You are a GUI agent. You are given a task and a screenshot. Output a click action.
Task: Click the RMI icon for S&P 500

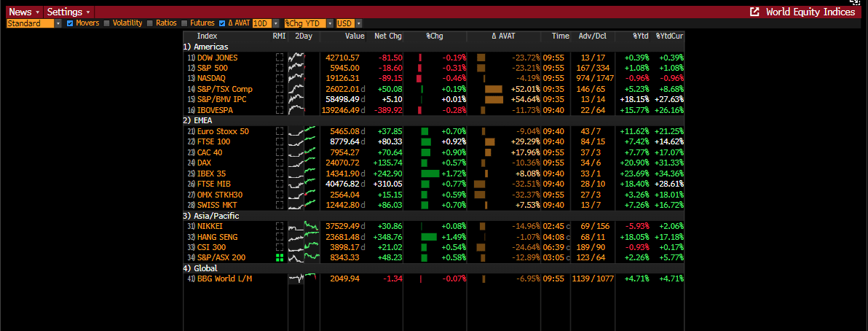pyautogui.click(x=280, y=68)
